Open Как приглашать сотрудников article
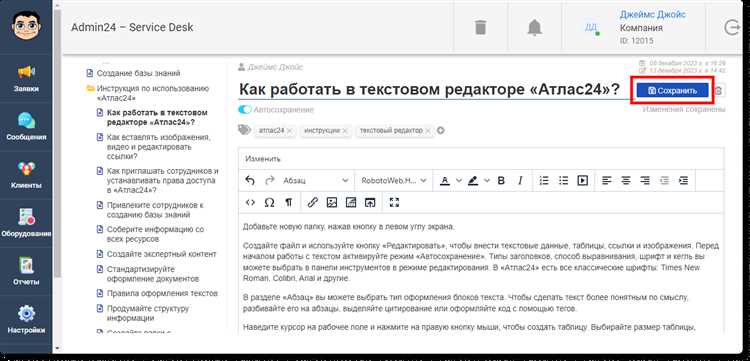 [x=163, y=180]
